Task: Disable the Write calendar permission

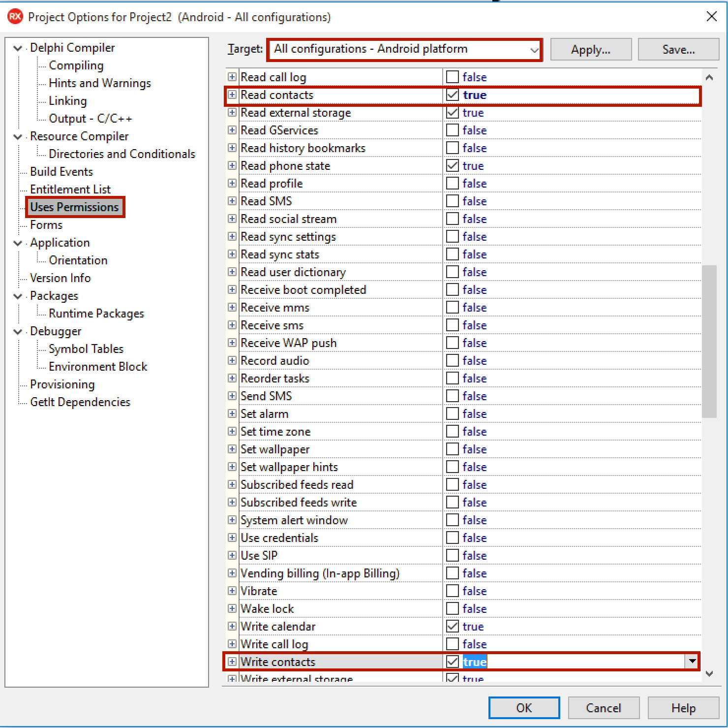Action: point(452,626)
